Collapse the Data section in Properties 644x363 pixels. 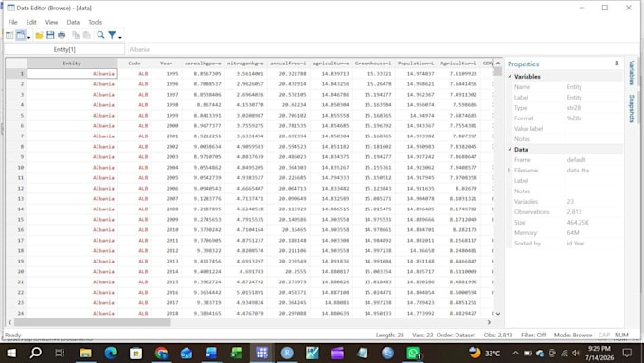tap(510, 149)
